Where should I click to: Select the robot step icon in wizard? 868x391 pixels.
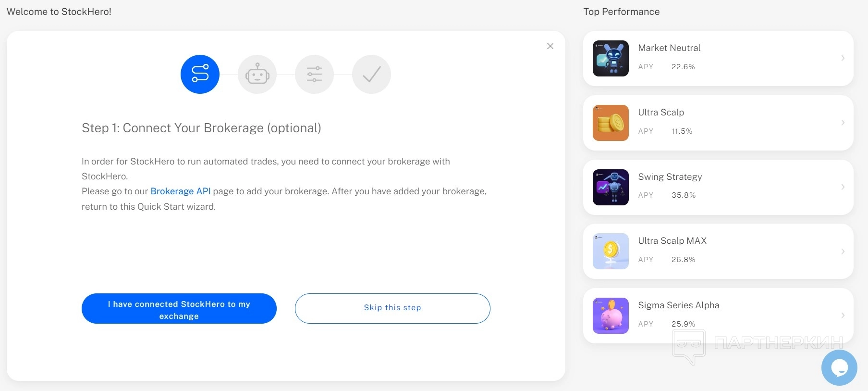pos(257,74)
